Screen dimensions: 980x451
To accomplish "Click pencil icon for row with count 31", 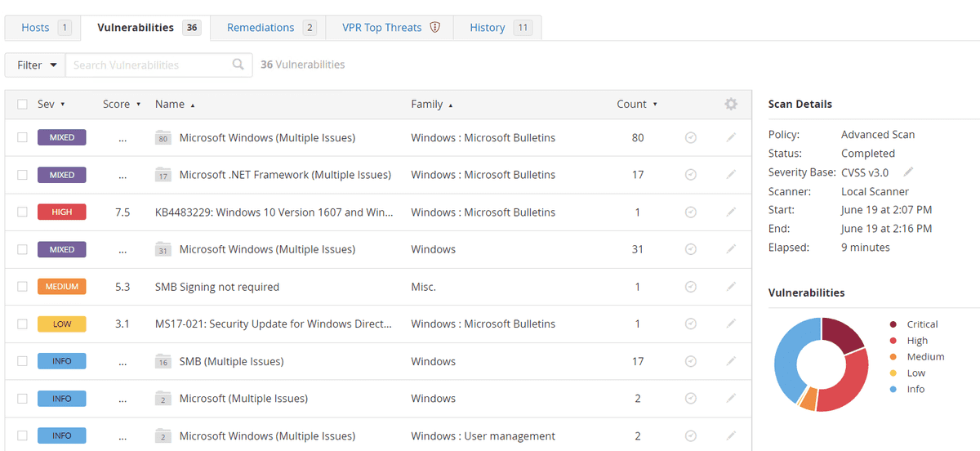I will (x=731, y=249).
